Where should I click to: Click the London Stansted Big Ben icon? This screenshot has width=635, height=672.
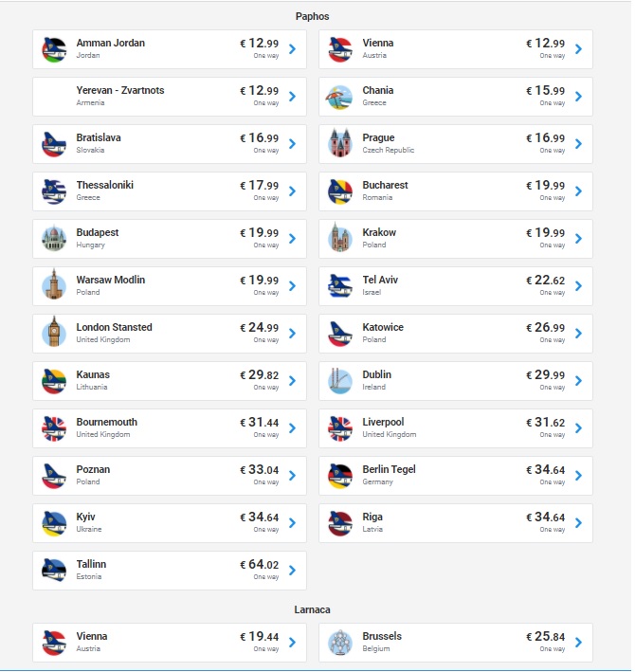pyautogui.click(x=54, y=332)
